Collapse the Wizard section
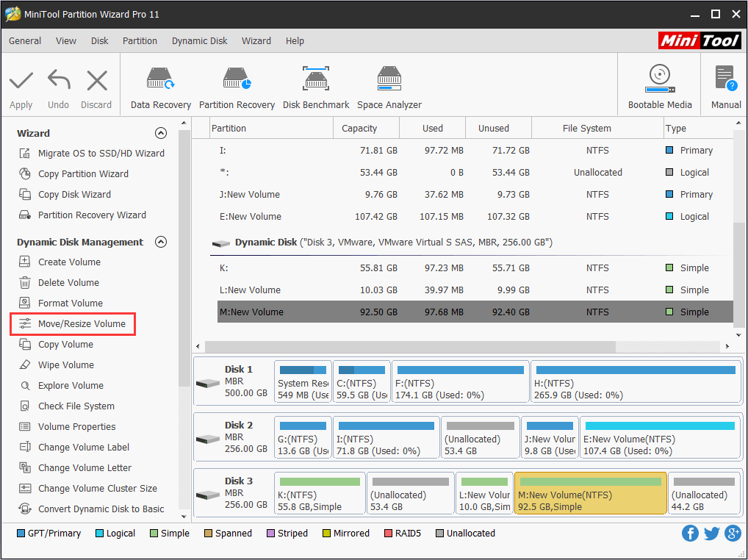Screen dimensions: 748x560 point(161,133)
